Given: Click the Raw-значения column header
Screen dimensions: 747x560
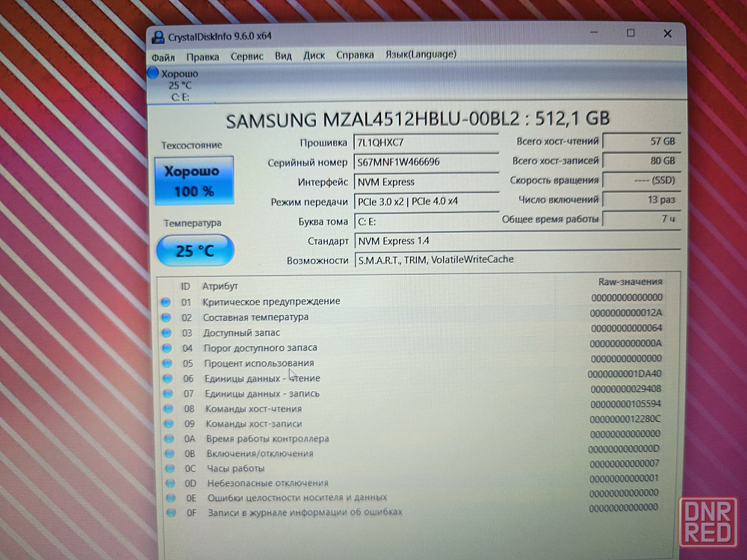Looking at the screenshot, I should (x=630, y=282).
